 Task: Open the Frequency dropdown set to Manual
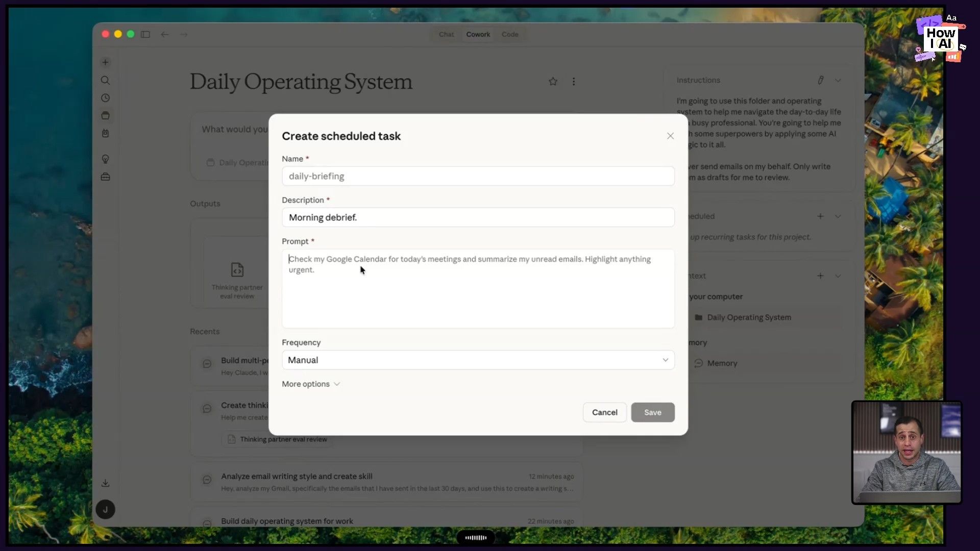click(x=478, y=360)
